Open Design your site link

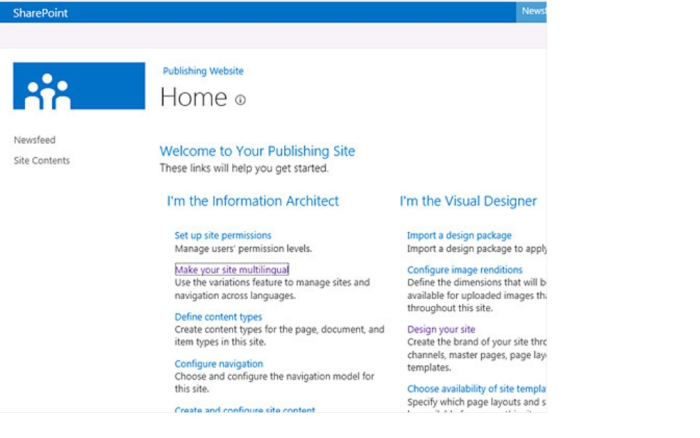click(441, 330)
